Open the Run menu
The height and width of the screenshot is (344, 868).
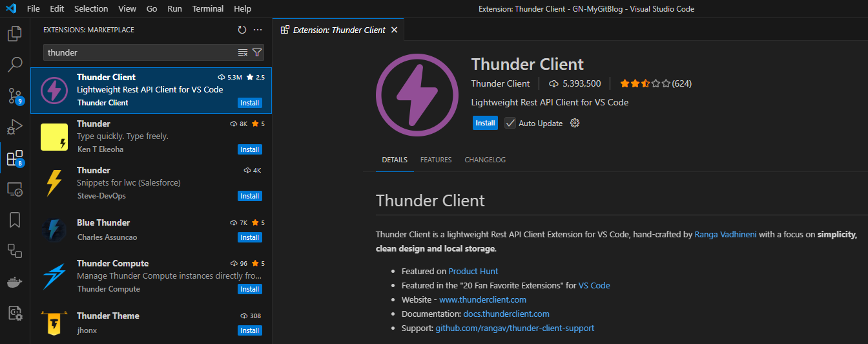click(174, 8)
